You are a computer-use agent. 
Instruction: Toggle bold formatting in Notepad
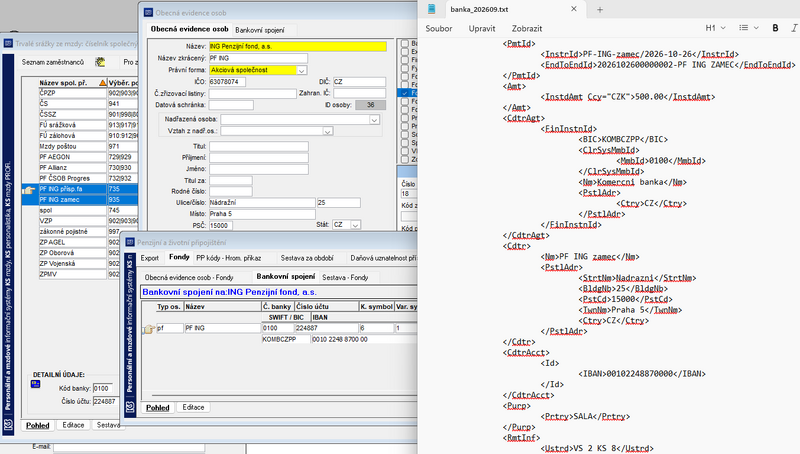pos(776,28)
